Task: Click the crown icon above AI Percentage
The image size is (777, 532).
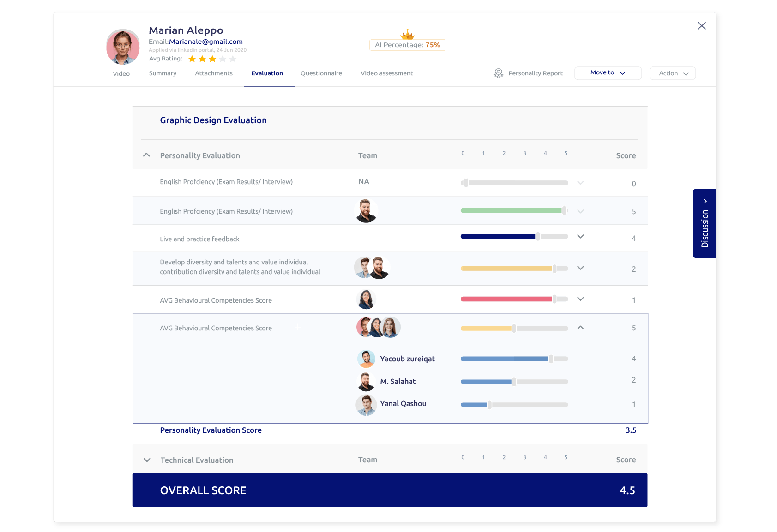Action: coord(408,35)
